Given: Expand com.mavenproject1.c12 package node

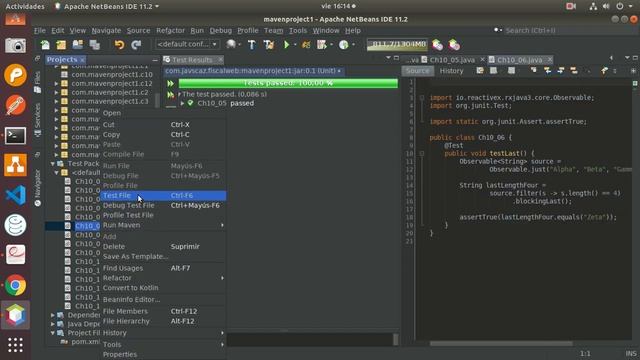Looking at the screenshot, I should pos(56,84).
